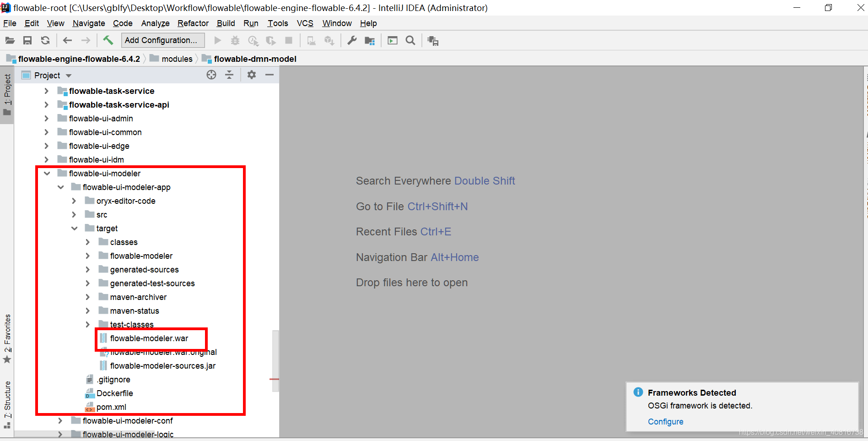The height and width of the screenshot is (441, 868).
Task: Click the locate crosshair icon in Project panel
Action: point(211,75)
